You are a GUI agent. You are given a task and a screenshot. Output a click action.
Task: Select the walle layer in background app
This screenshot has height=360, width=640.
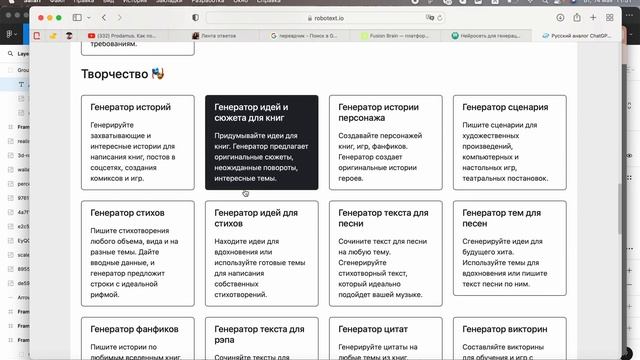point(18,169)
